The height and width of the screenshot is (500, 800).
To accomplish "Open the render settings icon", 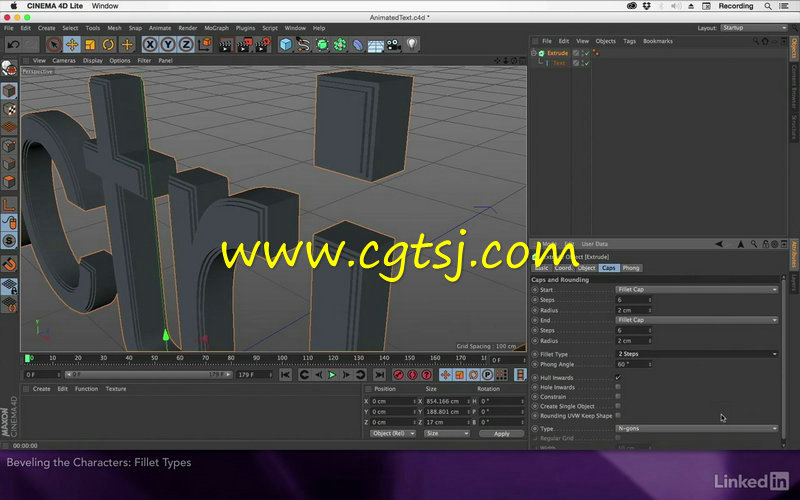I will pyautogui.click(x=263, y=45).
